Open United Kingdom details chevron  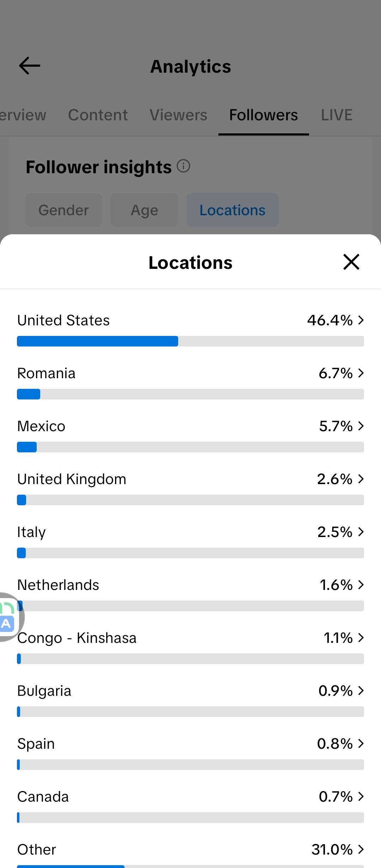[361, 479]
